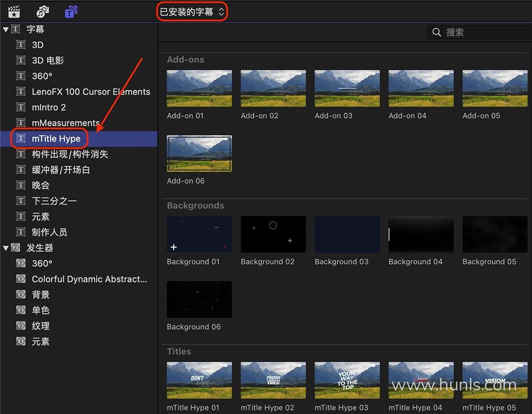Screen dimensions: 532x414
Task: Open the Photos and Audio sidebar
Action: (43, 12)
